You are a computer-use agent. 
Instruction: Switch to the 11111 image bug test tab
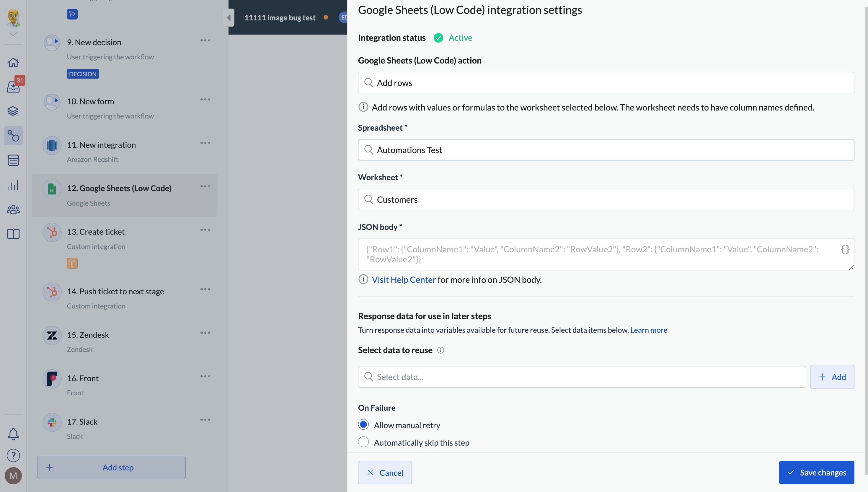click(x=280, y=17)
